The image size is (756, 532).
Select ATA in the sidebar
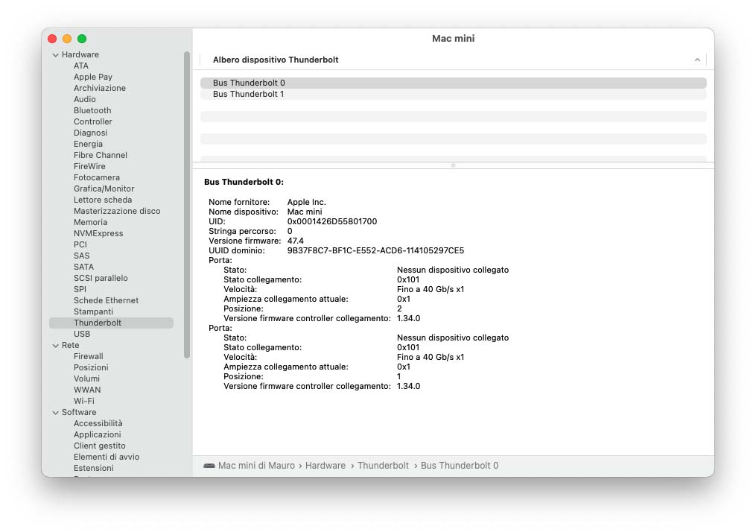(81, 66)
